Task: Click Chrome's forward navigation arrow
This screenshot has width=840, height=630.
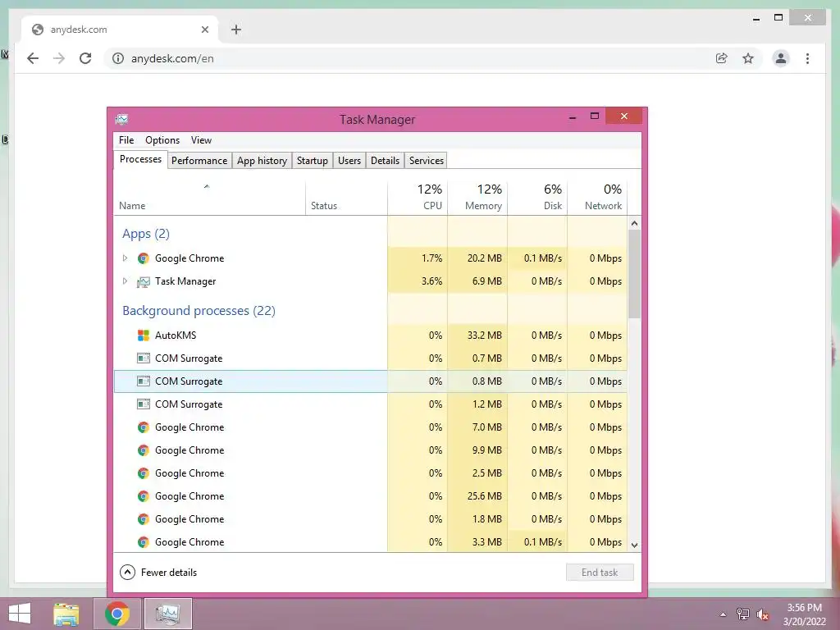Action: tap(59, 58)
